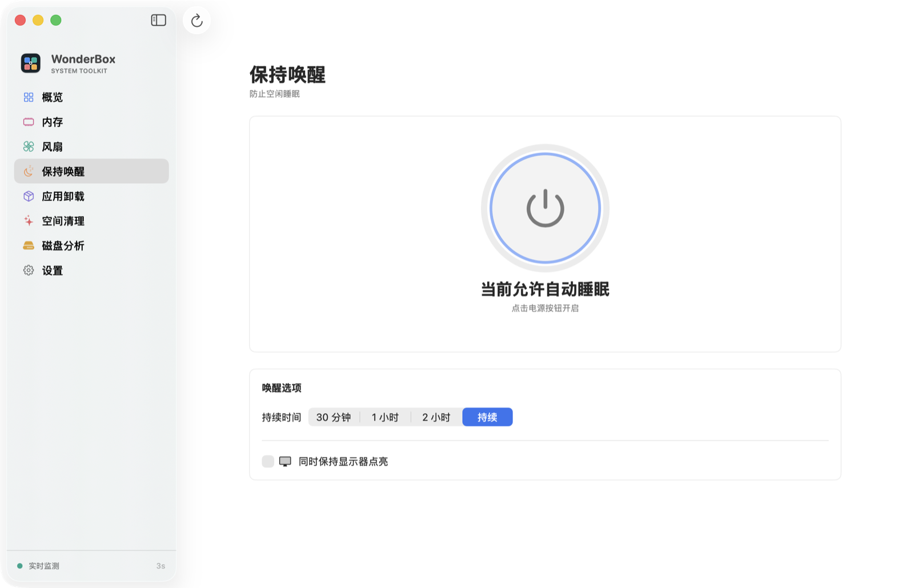Click the 应用卸载 cube icon
The width and height of the screenshot is (914, 588).
(x=29, y=196)
